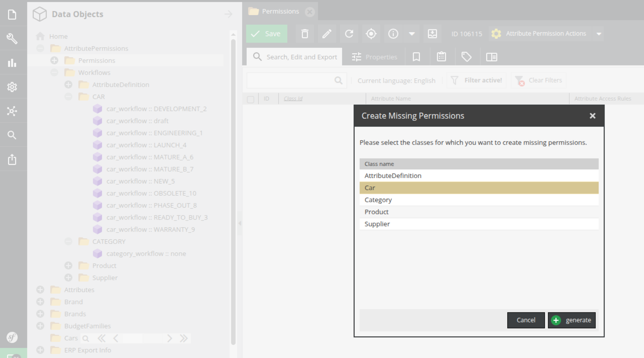This screenshot has height=358, width=644.
Task: Select AttributeDefinition class row
Action: tap(479, 176)
